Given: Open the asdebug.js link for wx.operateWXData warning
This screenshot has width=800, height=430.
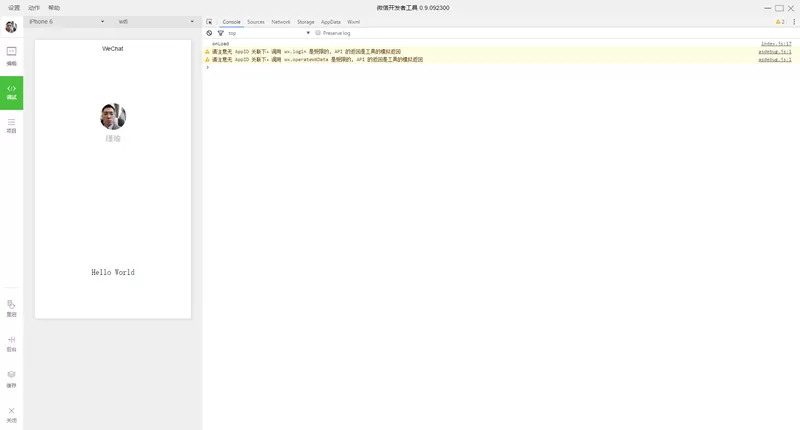Looking at the screenshot, I should (774, 60).
